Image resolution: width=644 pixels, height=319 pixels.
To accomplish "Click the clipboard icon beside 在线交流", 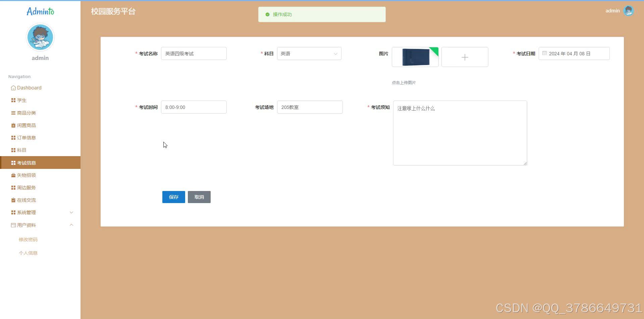I will 13,200.
